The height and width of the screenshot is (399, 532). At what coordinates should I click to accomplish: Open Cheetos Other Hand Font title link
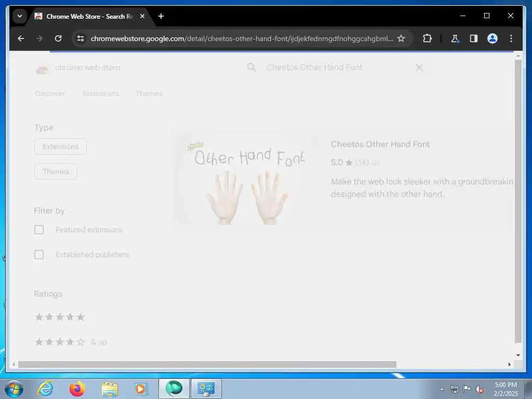(380, 144)
